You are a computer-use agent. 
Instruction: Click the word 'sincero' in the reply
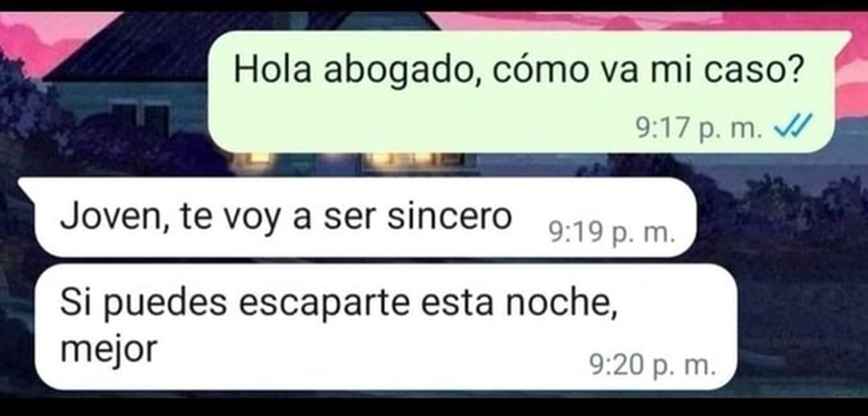click(x=449, y=217)
